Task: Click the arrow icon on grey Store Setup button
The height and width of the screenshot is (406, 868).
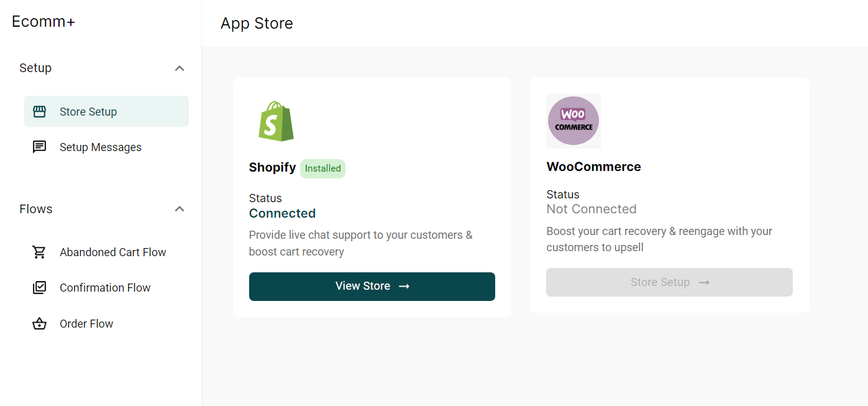Action: pos(704,283)
